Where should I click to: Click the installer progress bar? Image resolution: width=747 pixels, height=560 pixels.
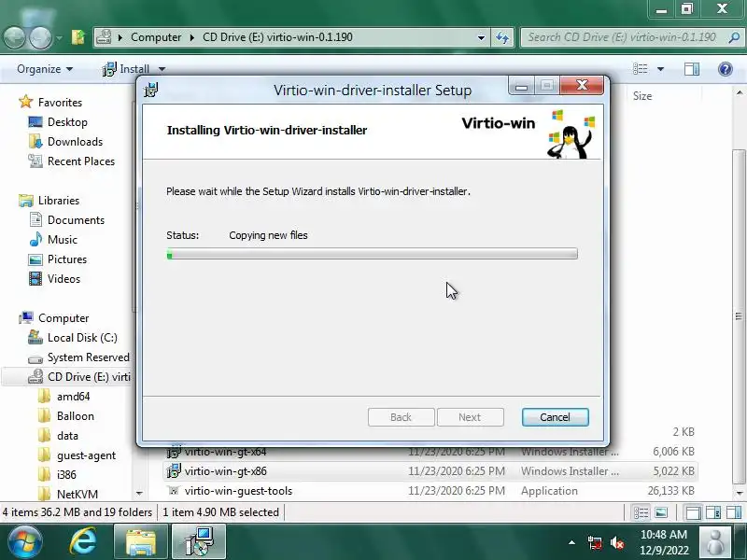372,254
